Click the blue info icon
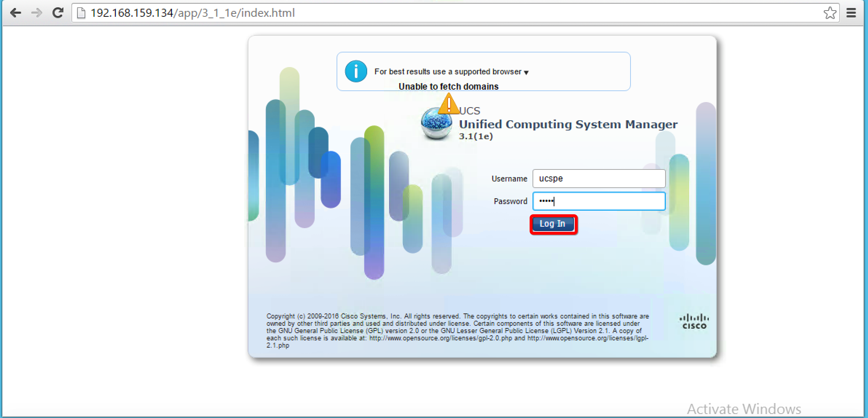The image size is (868, 418). tap(356, 71)
